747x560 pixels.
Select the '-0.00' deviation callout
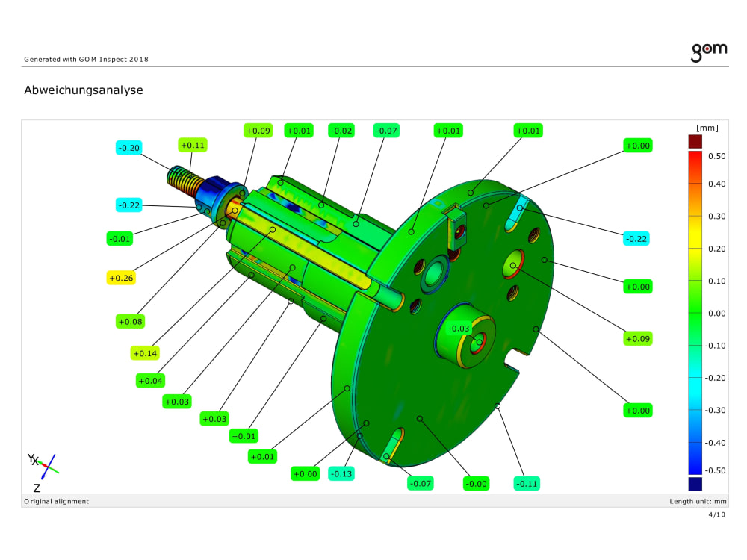(x=476, y=484)
